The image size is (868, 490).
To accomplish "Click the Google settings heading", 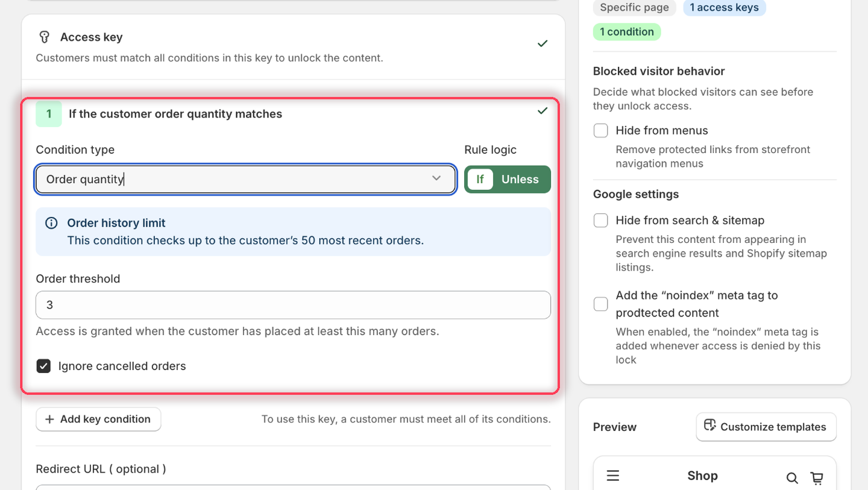I will pos(636,194).
